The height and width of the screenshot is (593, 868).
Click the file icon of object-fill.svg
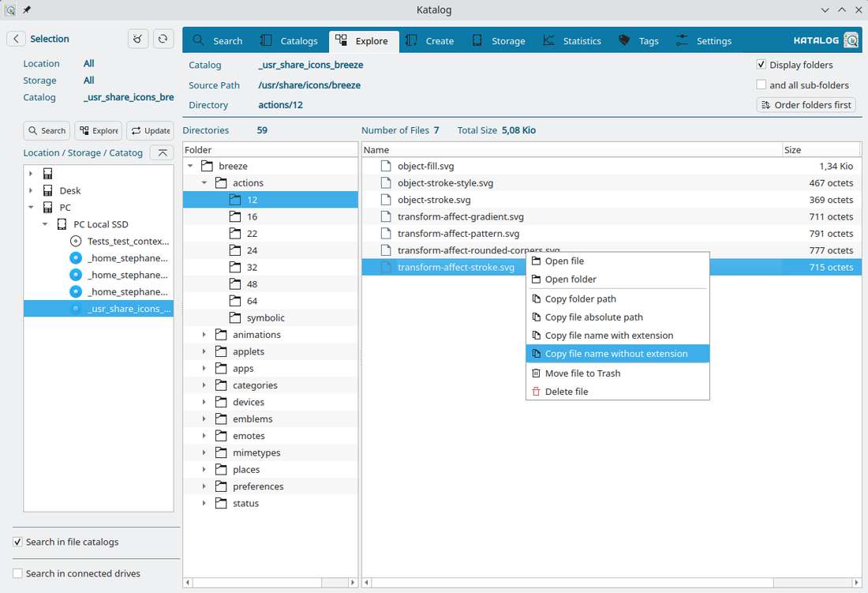coord(386,166)
